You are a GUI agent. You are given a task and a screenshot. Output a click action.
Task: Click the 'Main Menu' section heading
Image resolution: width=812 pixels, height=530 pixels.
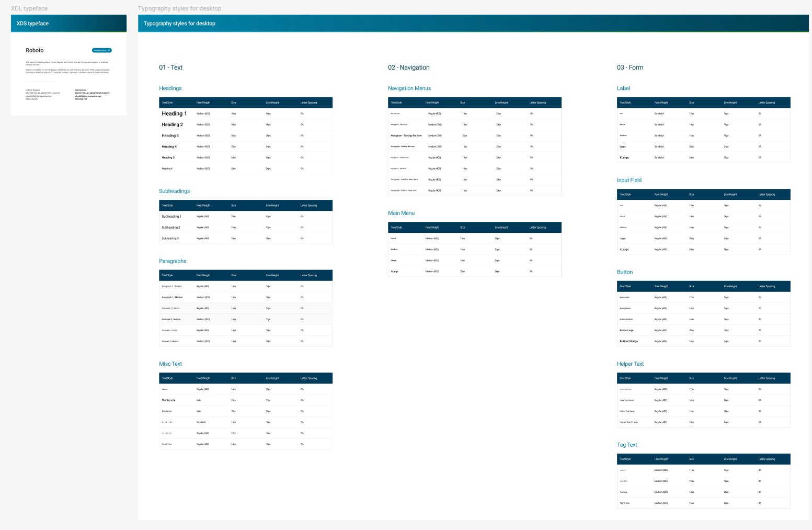pos(401,213)
